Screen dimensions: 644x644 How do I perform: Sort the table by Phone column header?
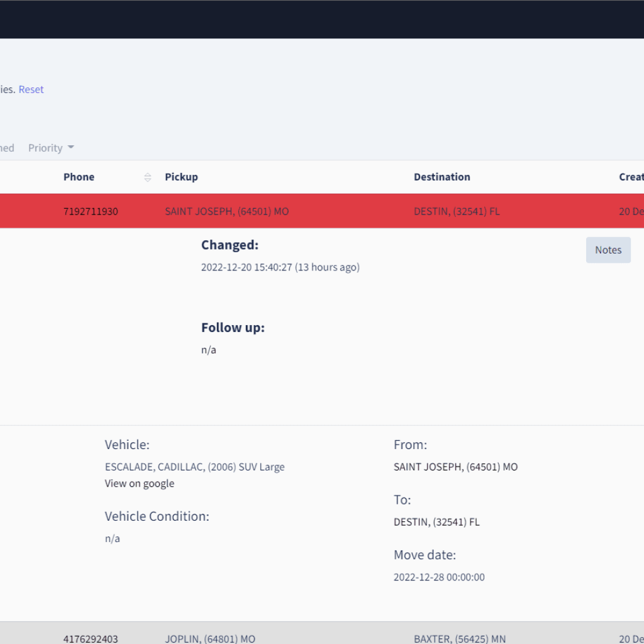(x=79, y=177)
